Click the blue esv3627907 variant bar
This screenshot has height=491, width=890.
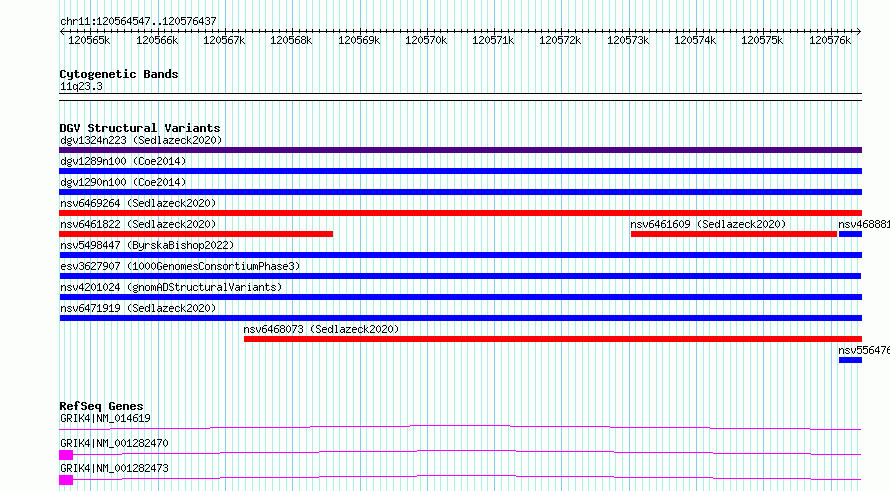click(x=460, y=276)
